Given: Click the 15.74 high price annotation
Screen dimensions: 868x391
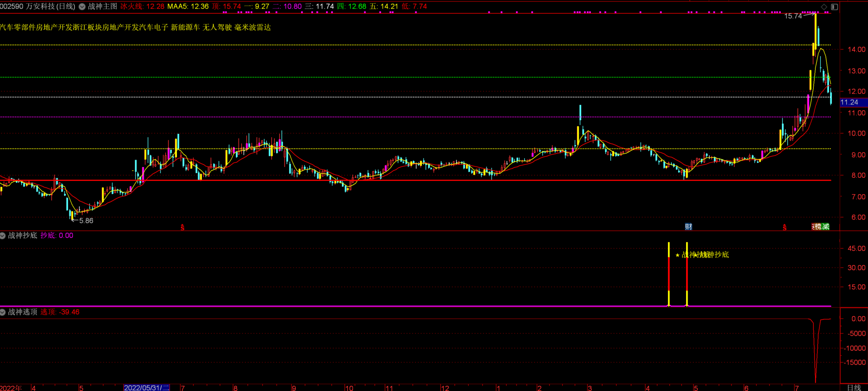Looking at the screenshot, I should pyautogui.click(x=793, y=16).
